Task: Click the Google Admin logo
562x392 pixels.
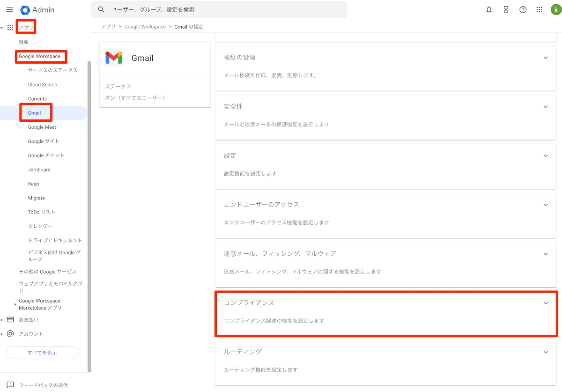Action: click(37, 9)
